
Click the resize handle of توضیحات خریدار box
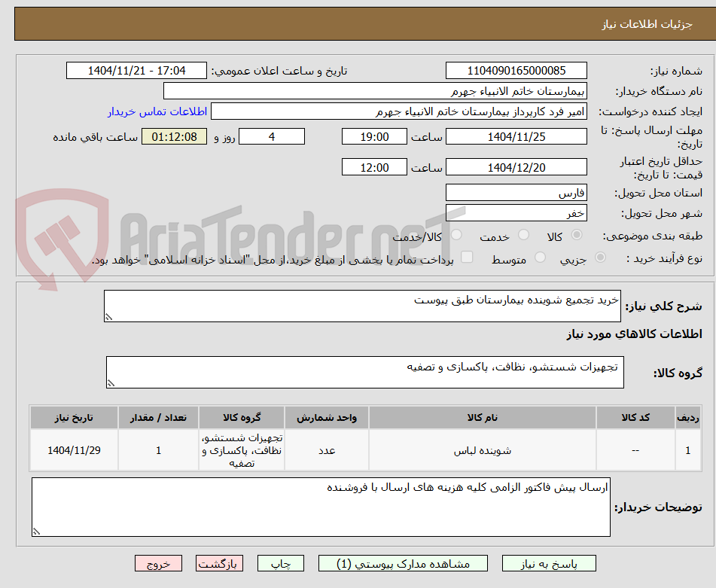pyautogui.click(x=36, y=532)
